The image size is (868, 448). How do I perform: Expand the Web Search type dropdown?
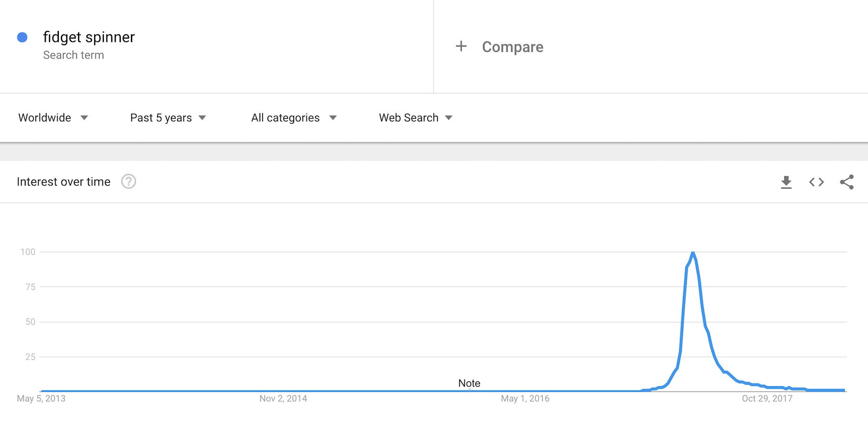click(415, 118)
